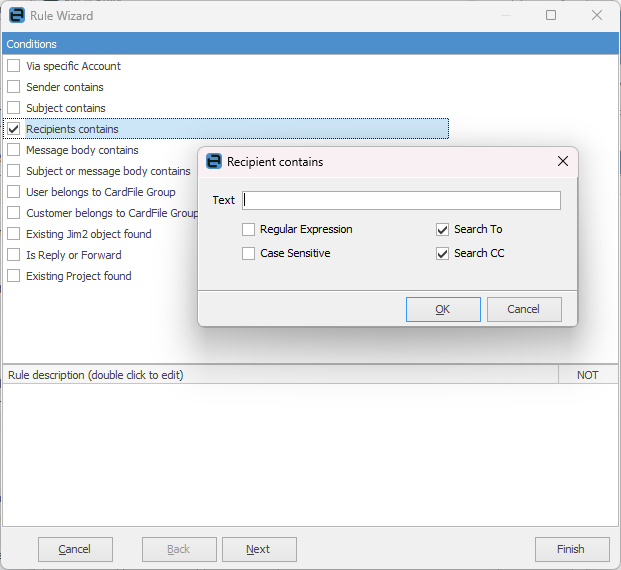
Task: Click the Rule Wizard title text
Action: tap(62, 16)
